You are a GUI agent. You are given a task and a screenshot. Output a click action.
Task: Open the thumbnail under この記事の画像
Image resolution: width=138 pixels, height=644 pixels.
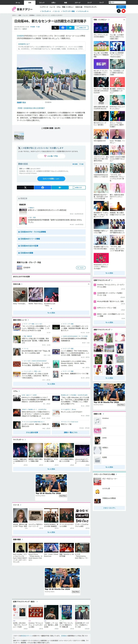click(x=19, y=136)
